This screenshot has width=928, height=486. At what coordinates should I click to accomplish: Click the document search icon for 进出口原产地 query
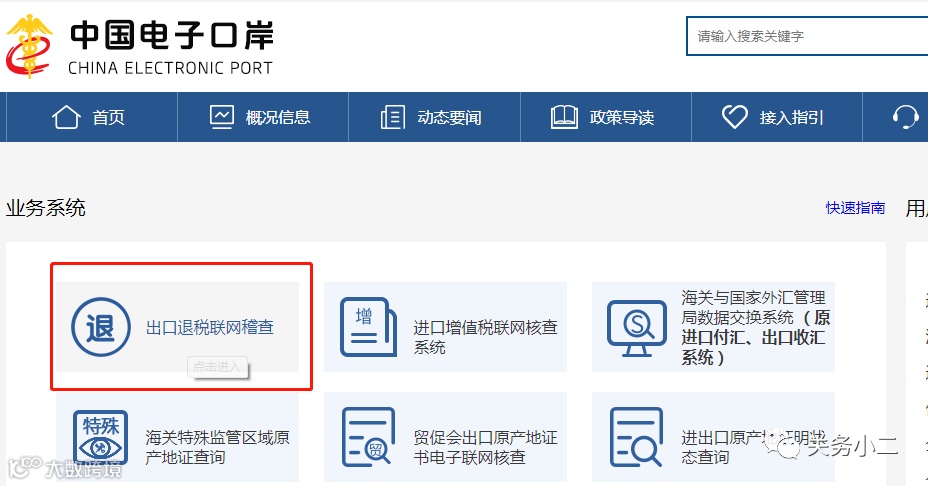click(x=636, y=437)
